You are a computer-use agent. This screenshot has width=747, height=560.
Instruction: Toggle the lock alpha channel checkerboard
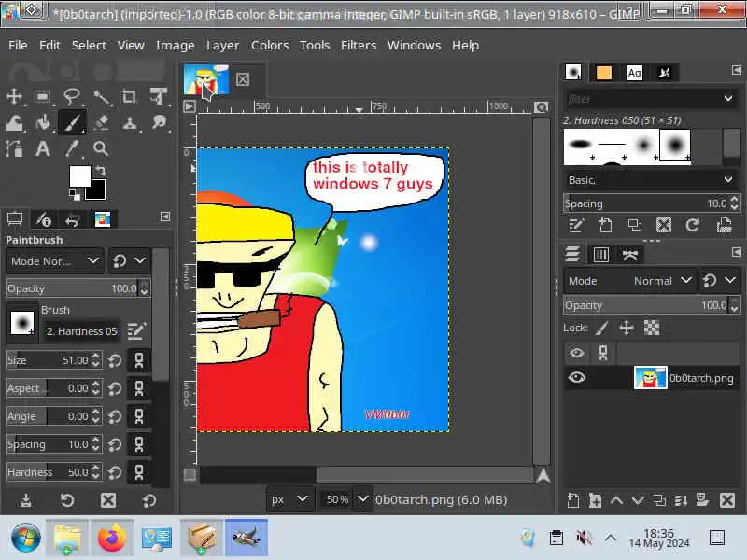coord(652,328)
